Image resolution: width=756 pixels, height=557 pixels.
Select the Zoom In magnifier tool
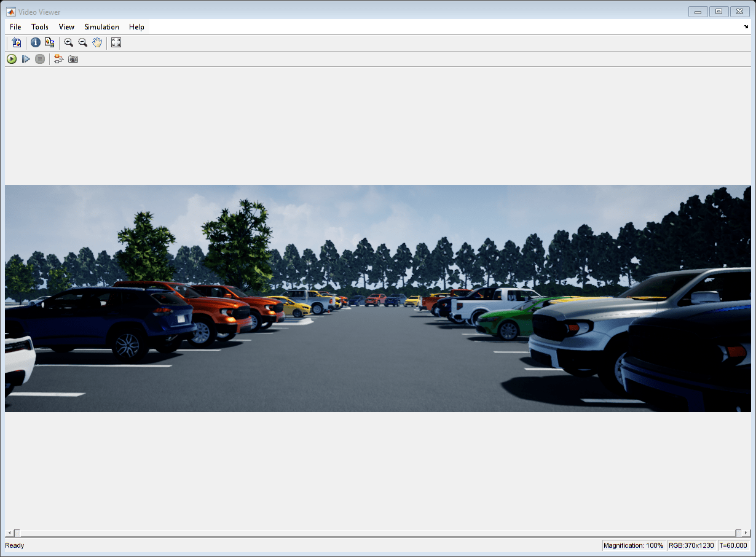(69, 42)
